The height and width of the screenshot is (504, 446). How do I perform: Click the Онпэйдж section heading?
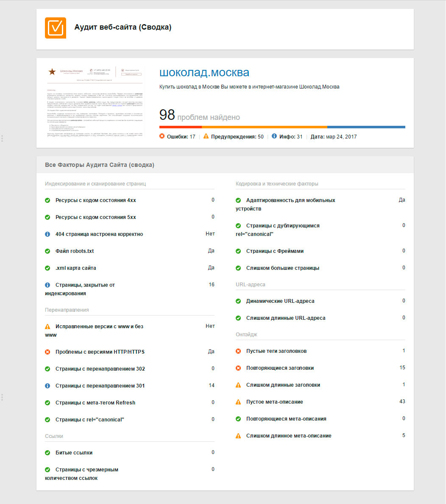(246, 335)
